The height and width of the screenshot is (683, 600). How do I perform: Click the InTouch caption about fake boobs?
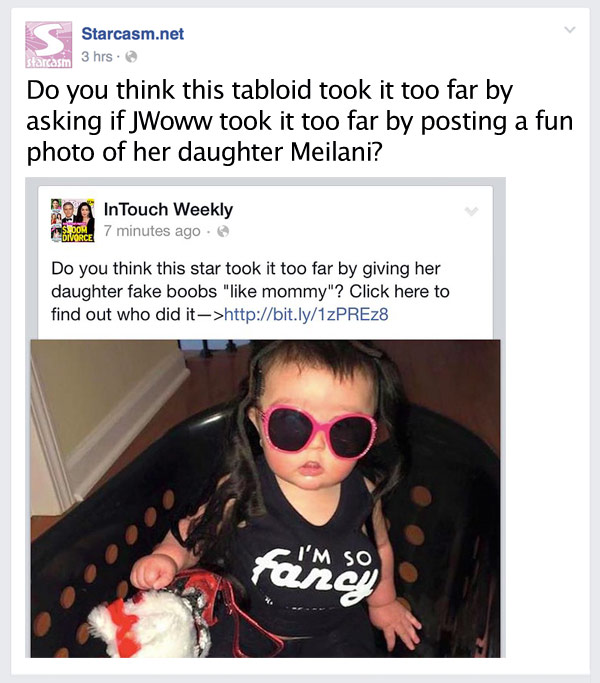tap(250, 291)
